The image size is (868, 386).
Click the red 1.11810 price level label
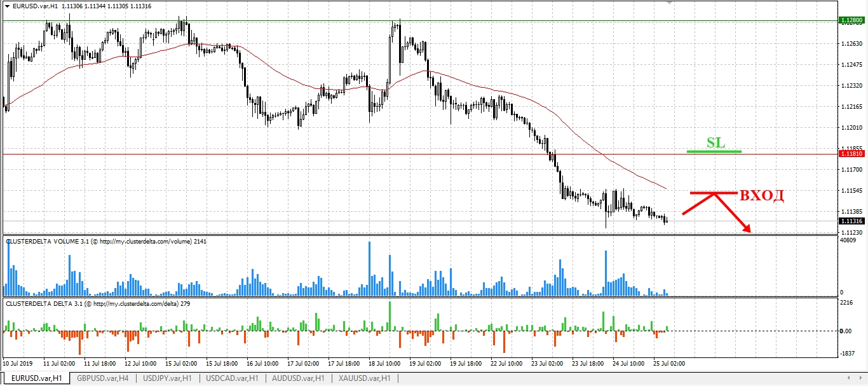(851, 154)
